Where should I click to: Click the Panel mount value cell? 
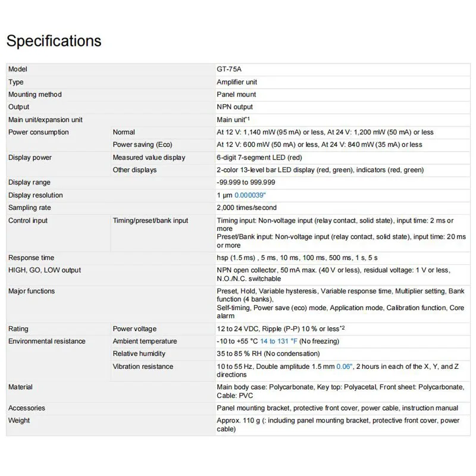(x=236, y=95)
